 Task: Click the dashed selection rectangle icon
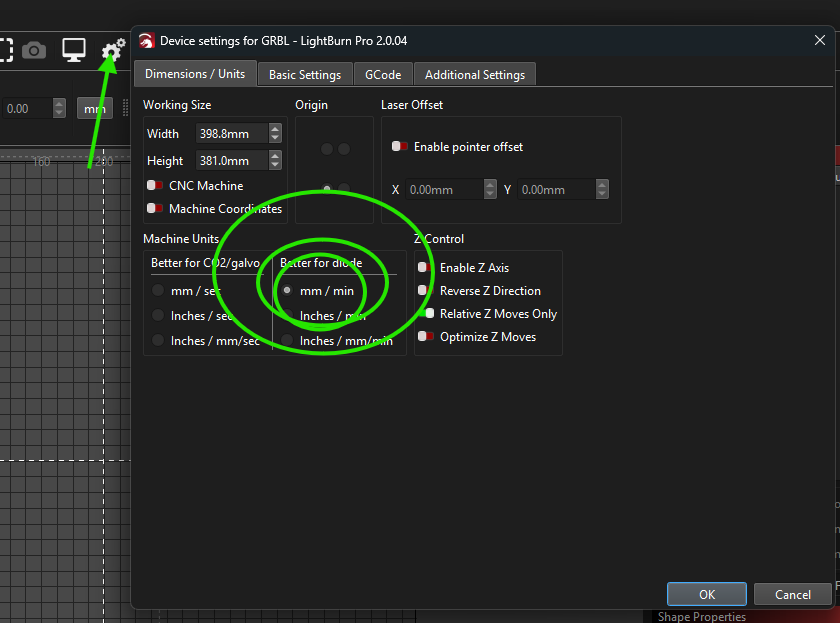tap(5, 50)
